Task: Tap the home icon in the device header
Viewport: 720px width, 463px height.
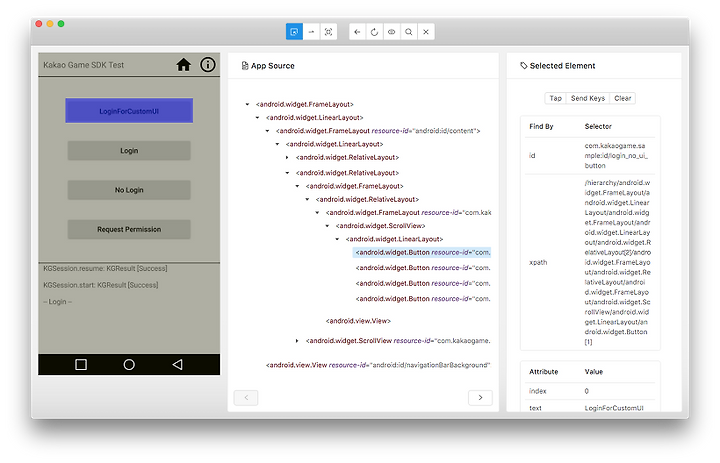Action: 184,65
